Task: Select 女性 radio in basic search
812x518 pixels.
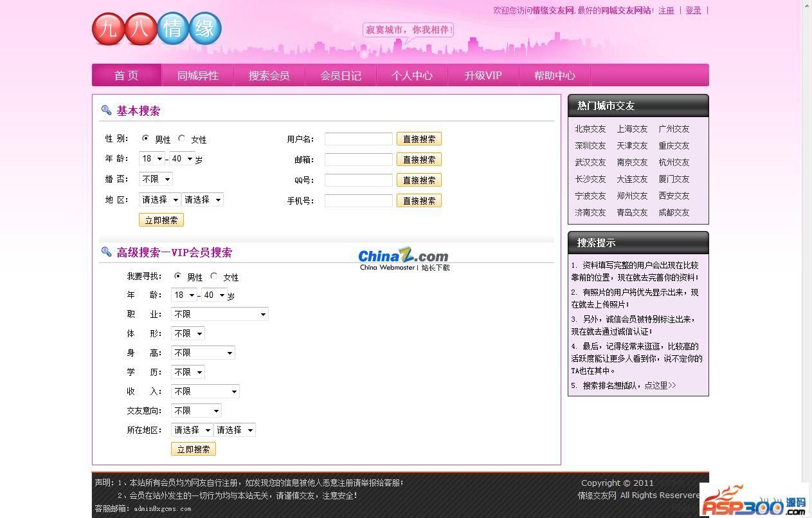Action: click(x=182, y=138)
